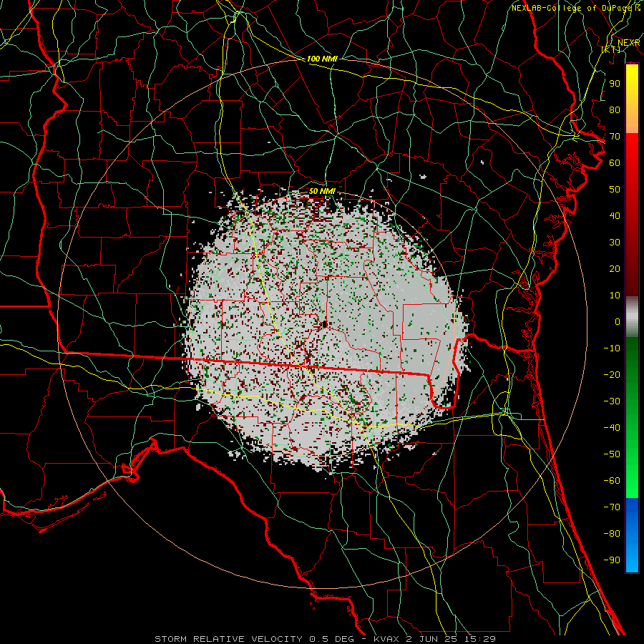Select the positive 40 value on velocity scale
Screen dimensions: 644x644
point(615,216)
